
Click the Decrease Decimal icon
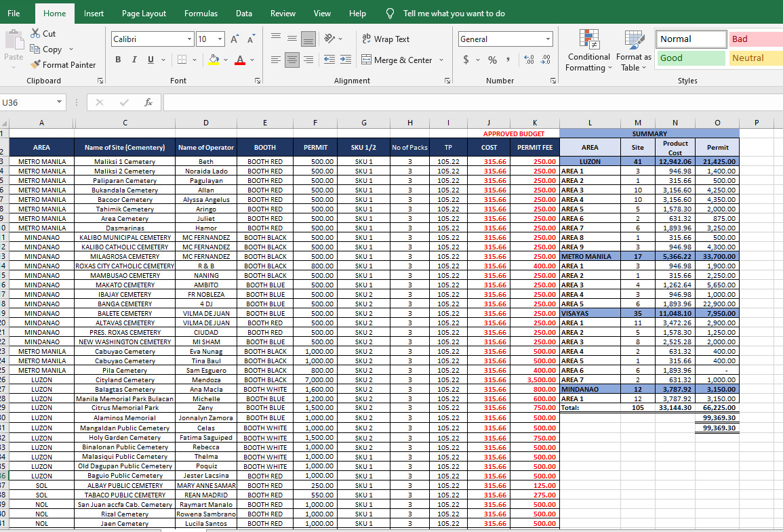point(545,60)
